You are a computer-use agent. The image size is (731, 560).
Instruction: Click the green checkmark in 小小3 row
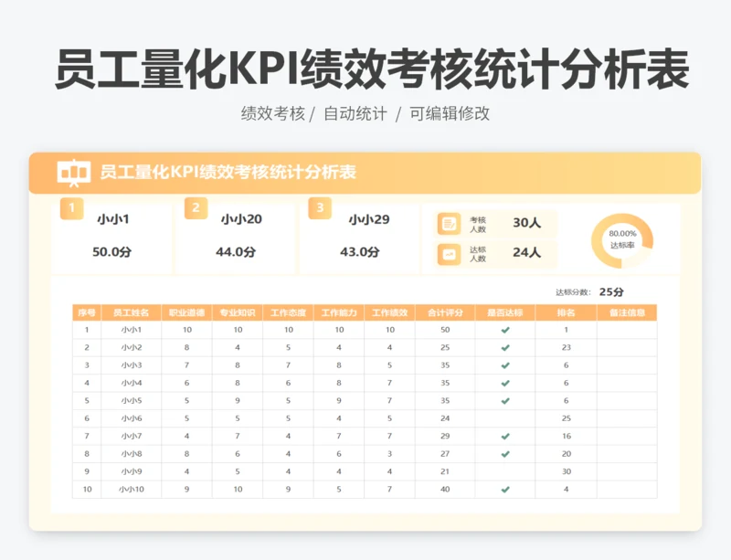coord(505,365)
